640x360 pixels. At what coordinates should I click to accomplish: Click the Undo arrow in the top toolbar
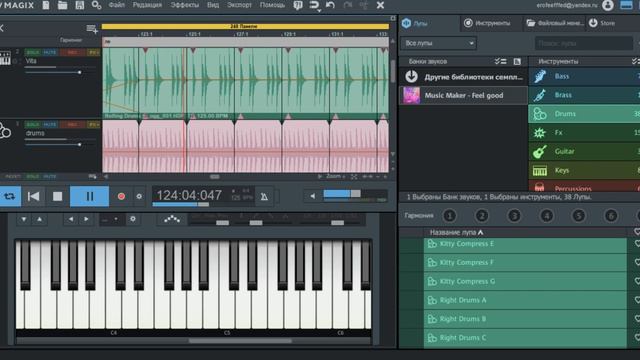[x=331, y=5]
